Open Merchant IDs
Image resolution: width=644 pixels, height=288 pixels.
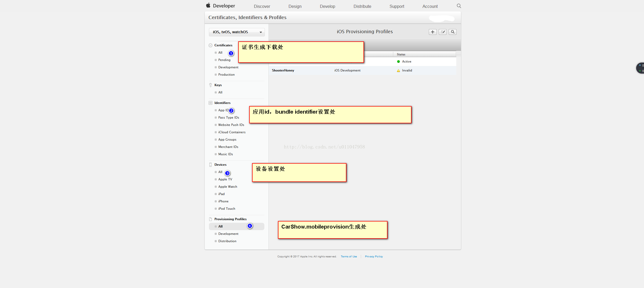[228, 147]
